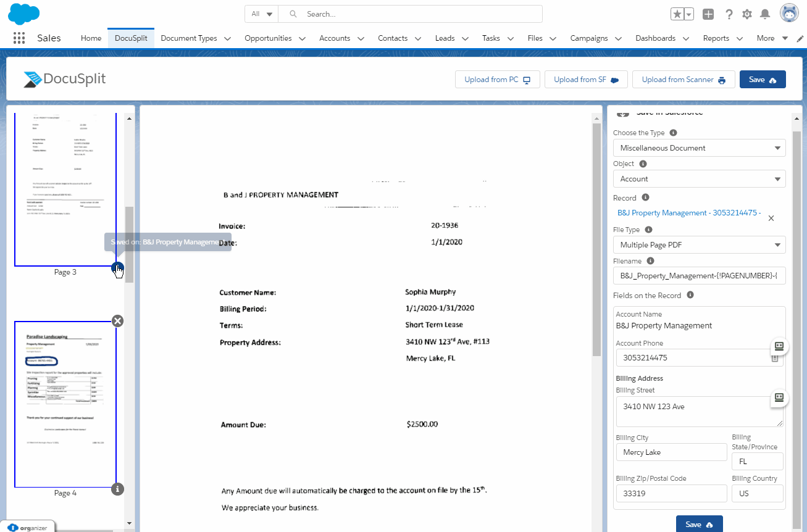Remove Page 4 with the X icon

click(x=118, y=320)
